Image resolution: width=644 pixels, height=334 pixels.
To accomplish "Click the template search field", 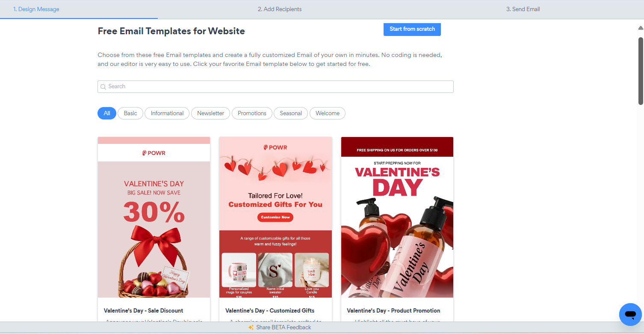I will [275, 86].
